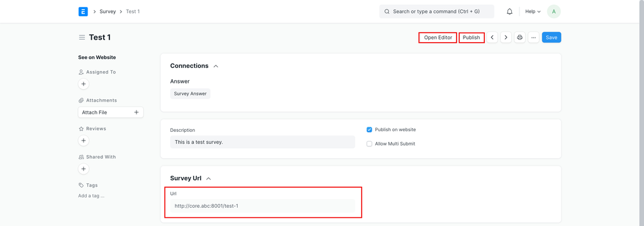
Task: Enable Allow Multi Submit checkbox
Action: (x=369, y=144)
